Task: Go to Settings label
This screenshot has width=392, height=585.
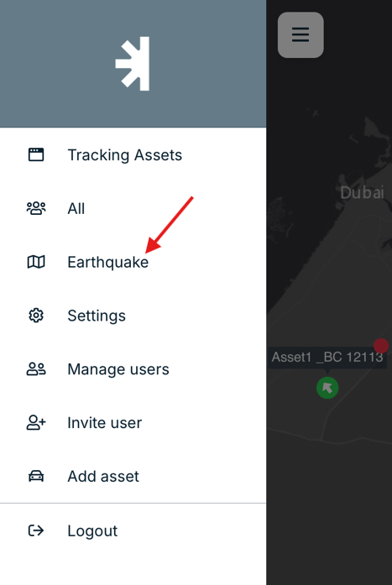Action: click(97, 316)
